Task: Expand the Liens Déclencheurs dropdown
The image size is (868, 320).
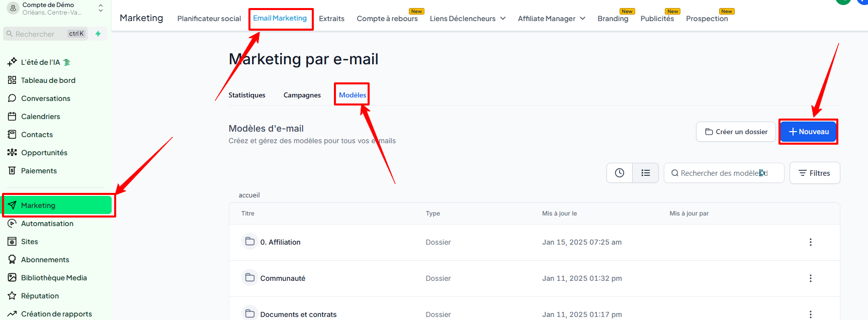Action: [467, 19]
